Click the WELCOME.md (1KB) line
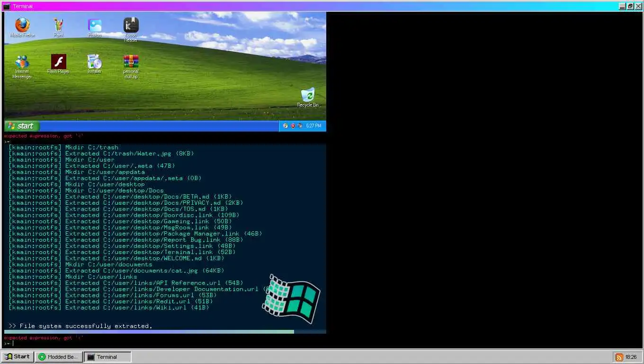644x364 pixels. tap(116, 258)
